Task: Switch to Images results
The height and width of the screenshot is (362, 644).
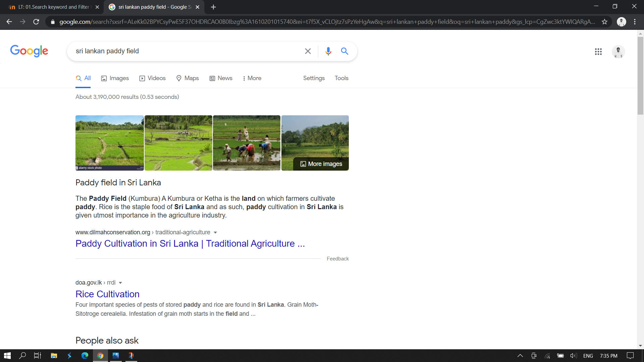Action: 115,78
